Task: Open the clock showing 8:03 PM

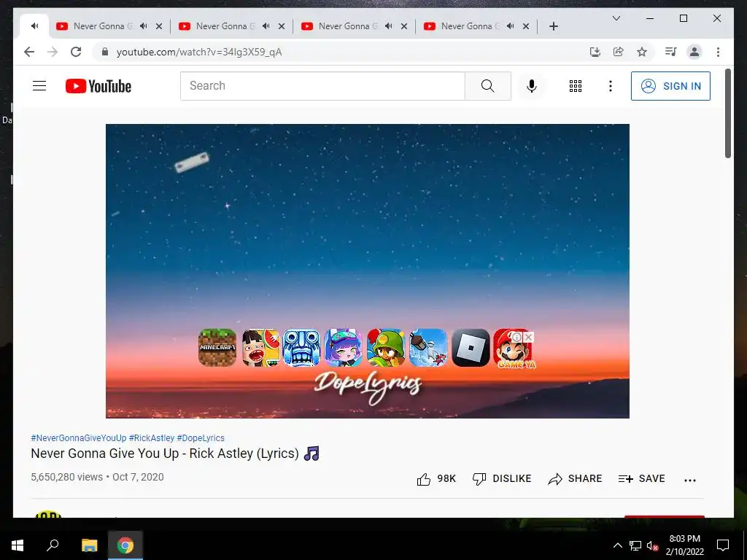Action: [x=684, y=545]
